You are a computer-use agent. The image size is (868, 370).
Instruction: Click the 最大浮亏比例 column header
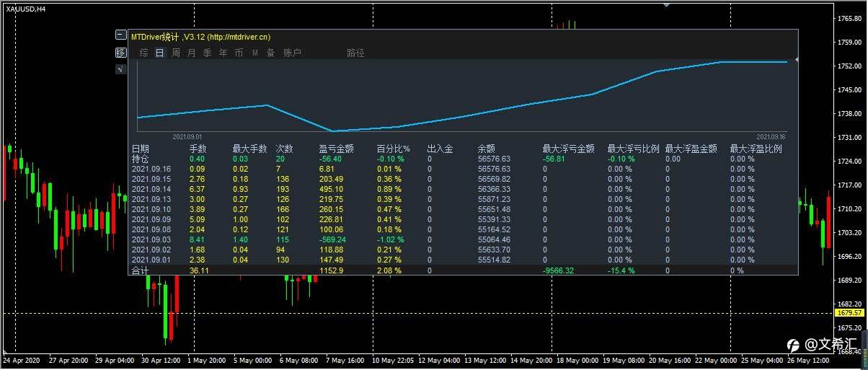click(x=634, y=149)
